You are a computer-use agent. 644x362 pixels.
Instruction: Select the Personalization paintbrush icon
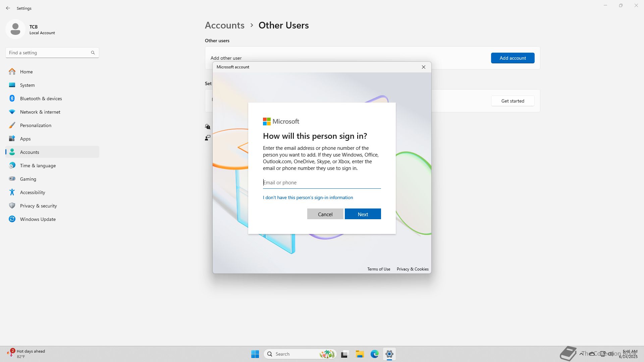coord(12,125)
